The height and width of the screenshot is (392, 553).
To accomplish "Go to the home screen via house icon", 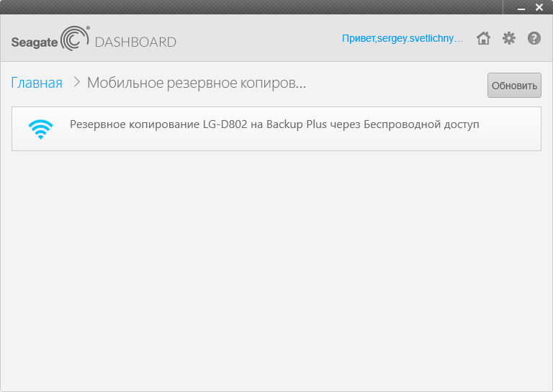I will tap(484, 38).
